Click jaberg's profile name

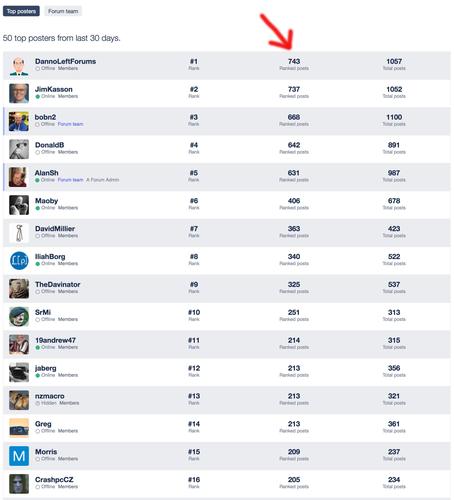pyautogui.click(x=46, y=368)
